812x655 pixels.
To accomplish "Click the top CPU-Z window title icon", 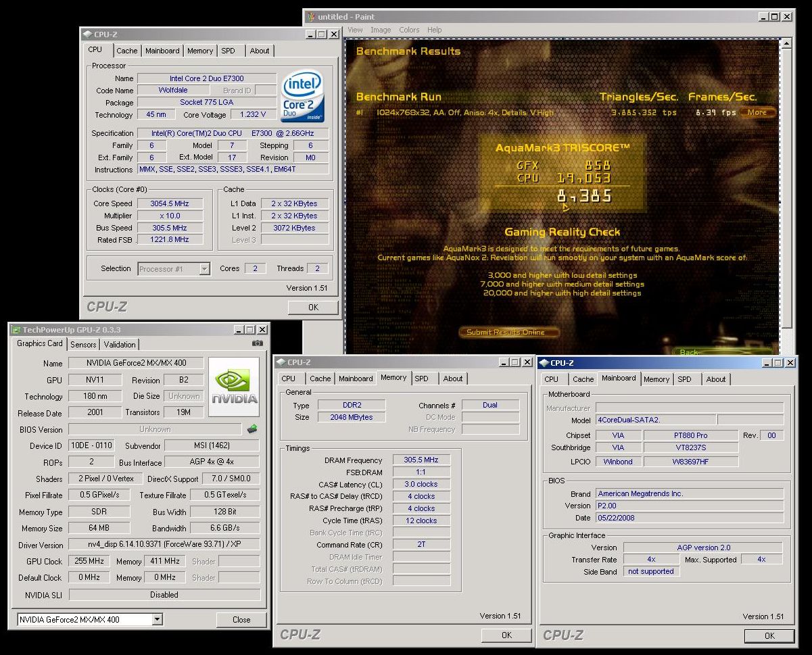I will (87, 34).
